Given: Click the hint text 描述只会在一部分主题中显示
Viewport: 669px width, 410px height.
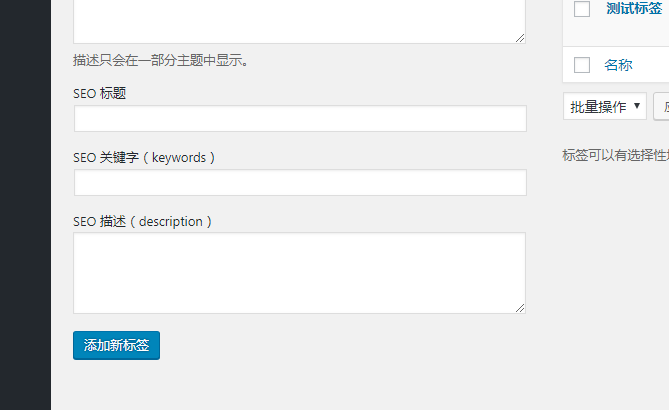Looking at the screenshot, I should 161,61.
